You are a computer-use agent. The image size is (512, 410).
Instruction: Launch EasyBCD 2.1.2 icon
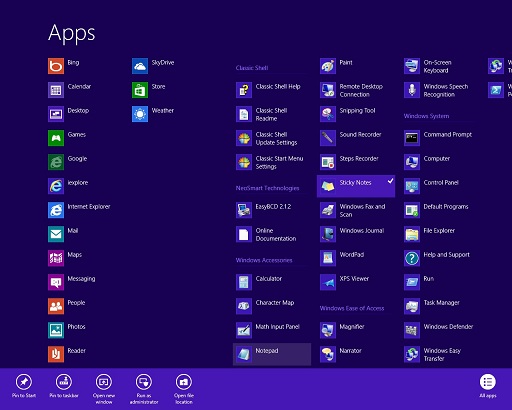pyautogui.click(x=244, y=210)
